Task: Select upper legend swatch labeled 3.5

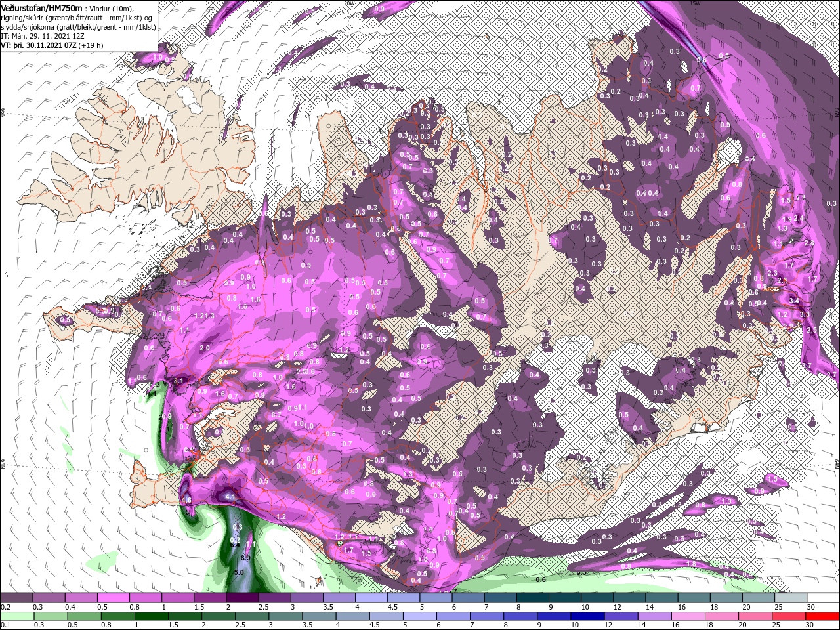Action: [339, 598]
